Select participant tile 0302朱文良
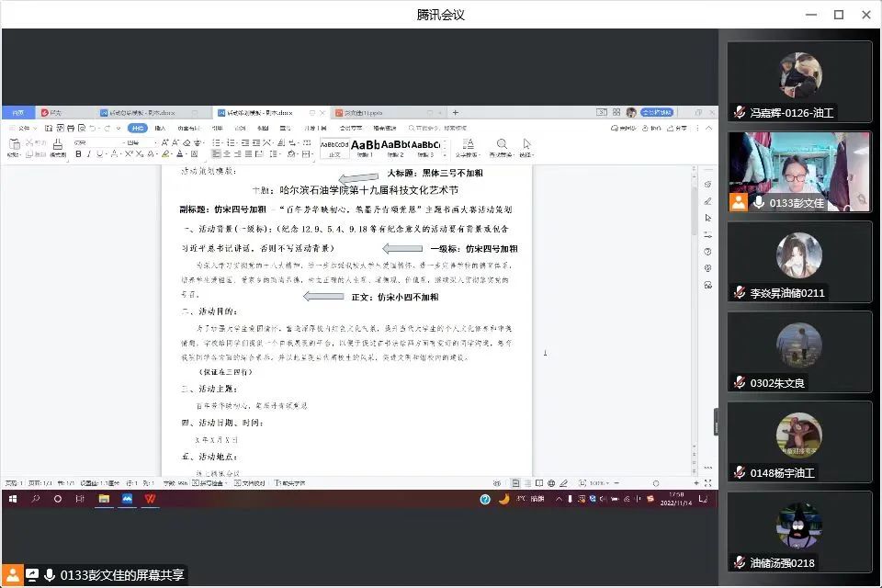This screenshot has height=588, width=882. click(x=799, y=352)
